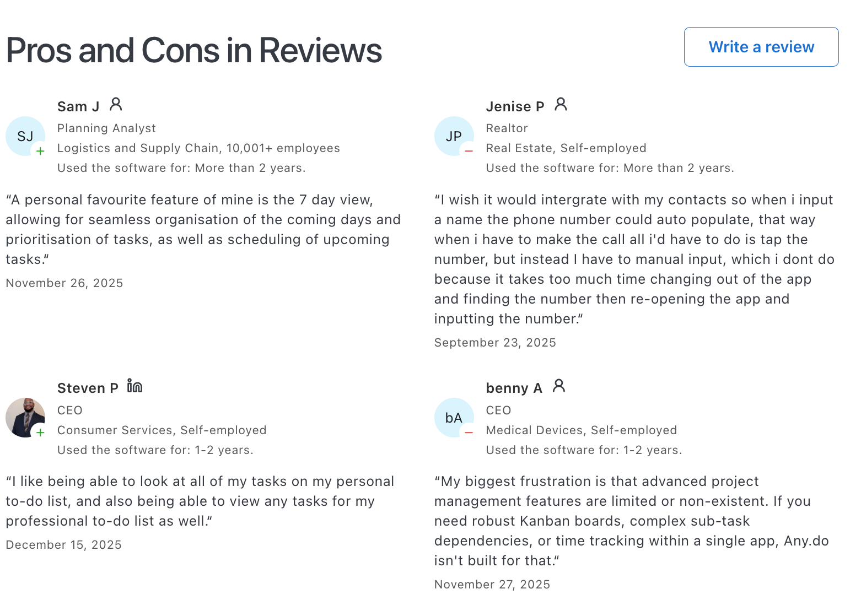Click the November 26, 2025 review date
The image size is (861, 616).
point(64,283)
